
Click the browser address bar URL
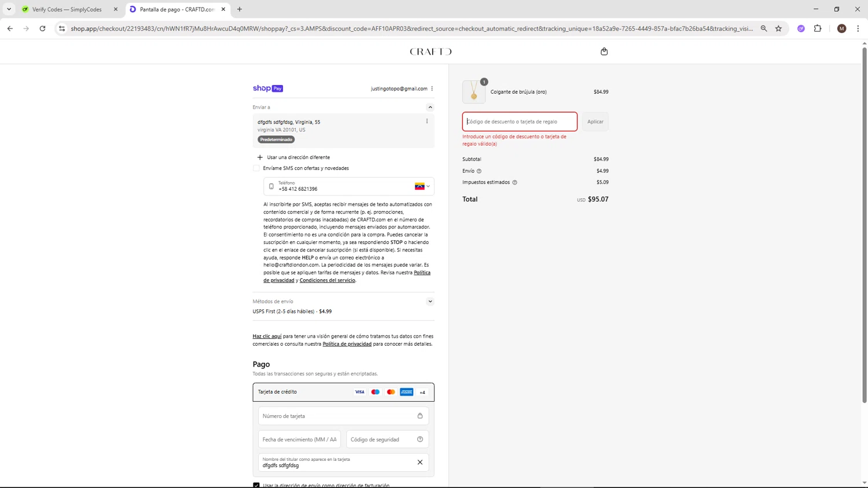411,28
